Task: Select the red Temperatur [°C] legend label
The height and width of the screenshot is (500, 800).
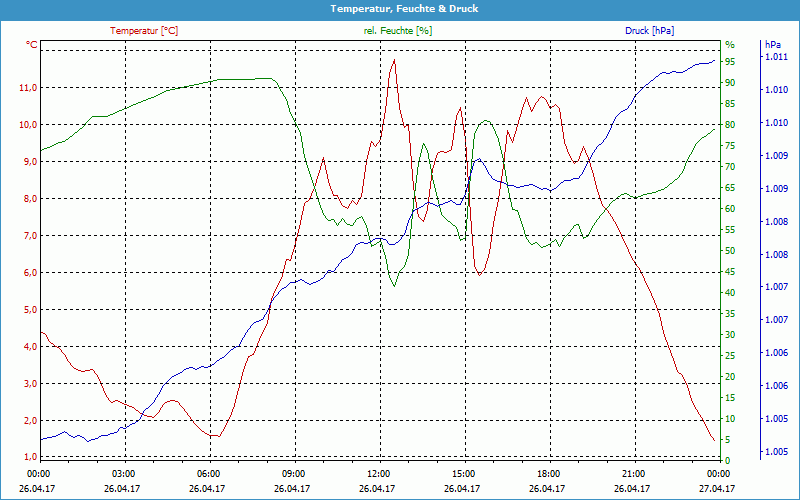Action: tap(144, 31)
